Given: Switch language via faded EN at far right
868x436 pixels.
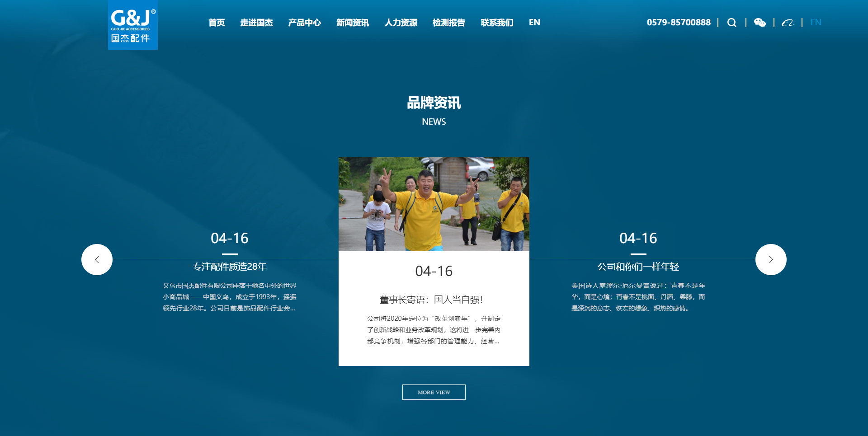Looking at the screenshot, I should coord(816,23).
